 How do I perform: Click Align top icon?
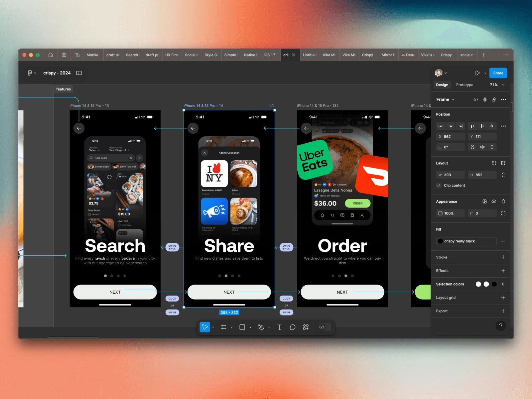click(472, 126)
